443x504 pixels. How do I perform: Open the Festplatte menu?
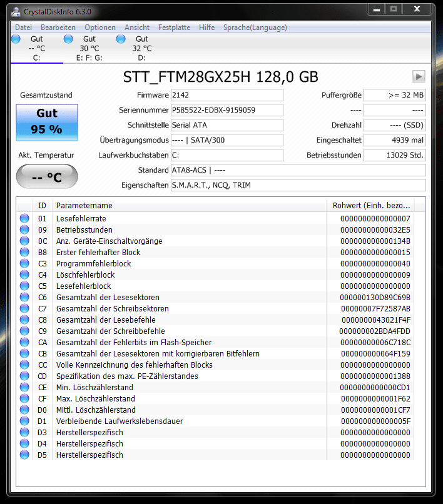[x=174, y=28]
